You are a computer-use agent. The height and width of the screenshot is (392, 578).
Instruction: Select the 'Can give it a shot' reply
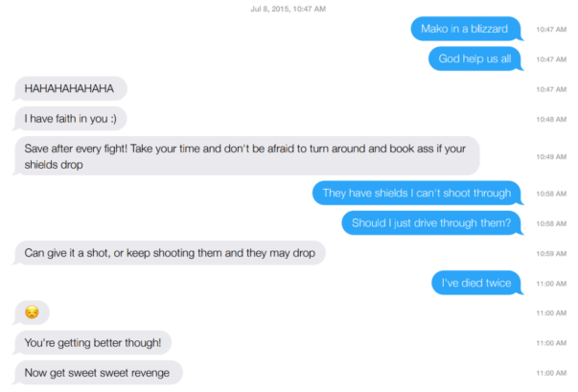(x=169, y=253)
